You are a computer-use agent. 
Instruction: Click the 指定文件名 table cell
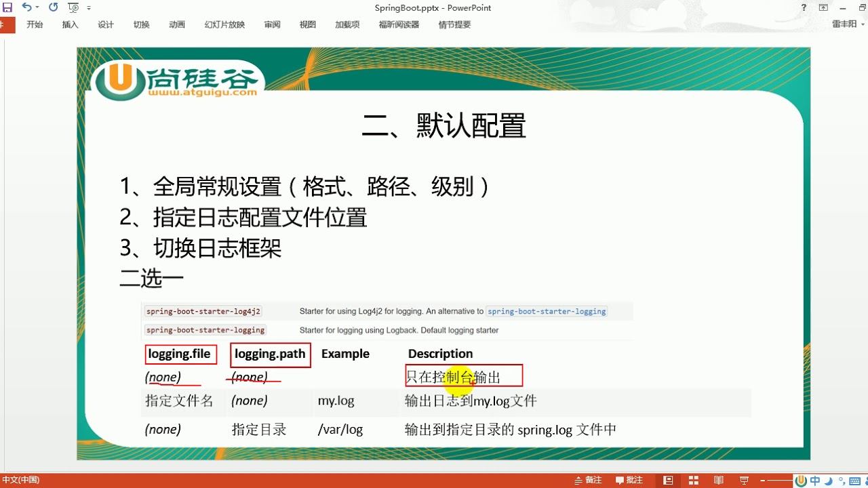(179, 401)
